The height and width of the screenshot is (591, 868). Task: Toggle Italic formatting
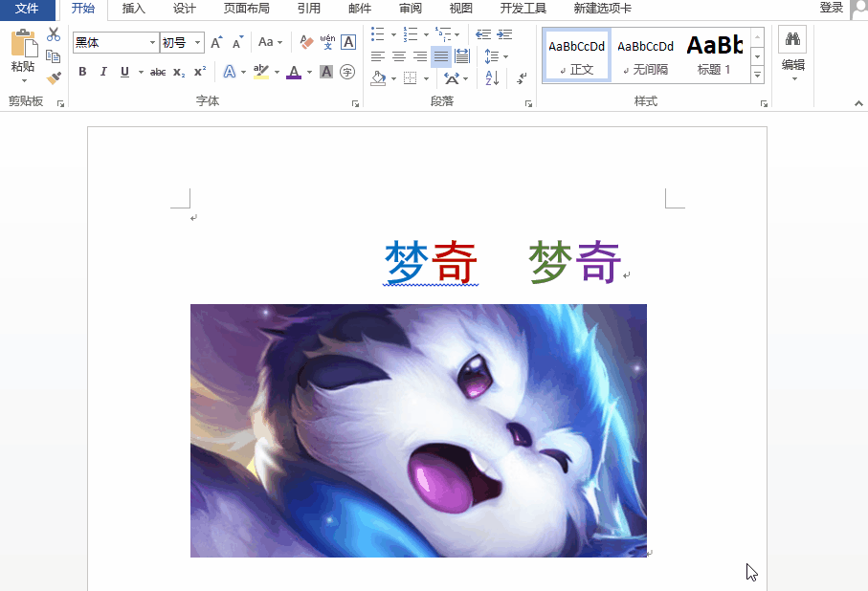point(103,72)
